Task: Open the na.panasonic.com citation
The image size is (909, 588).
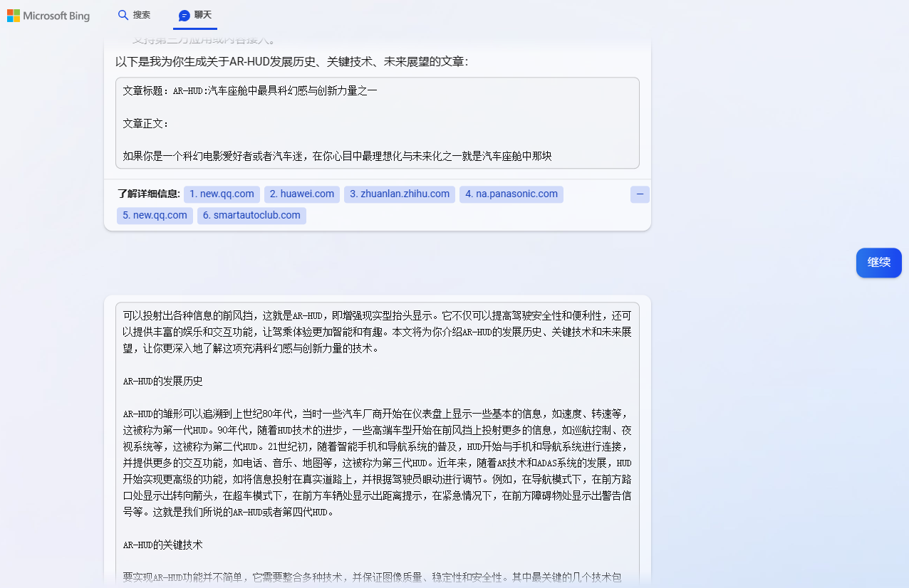Action: [511, 194]
